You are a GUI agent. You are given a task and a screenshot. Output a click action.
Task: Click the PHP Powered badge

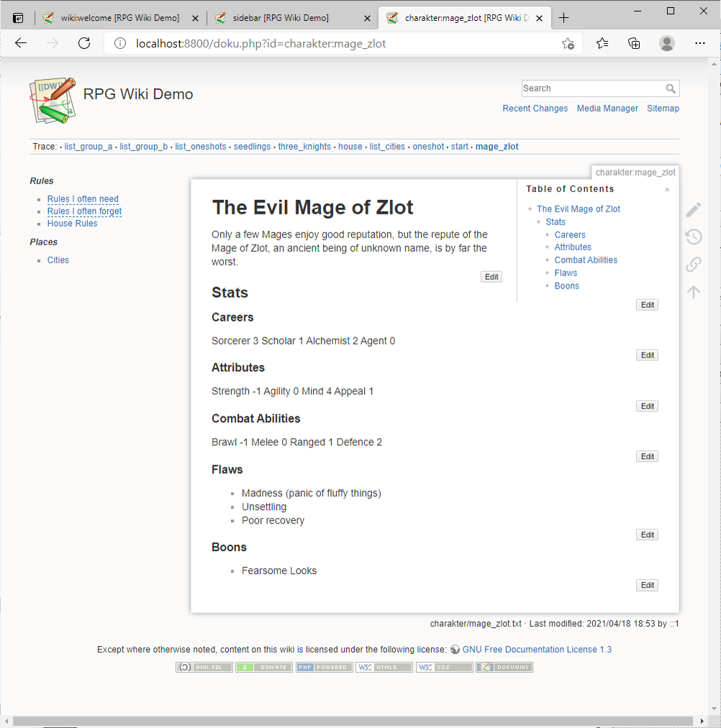[x=324, y=667]
